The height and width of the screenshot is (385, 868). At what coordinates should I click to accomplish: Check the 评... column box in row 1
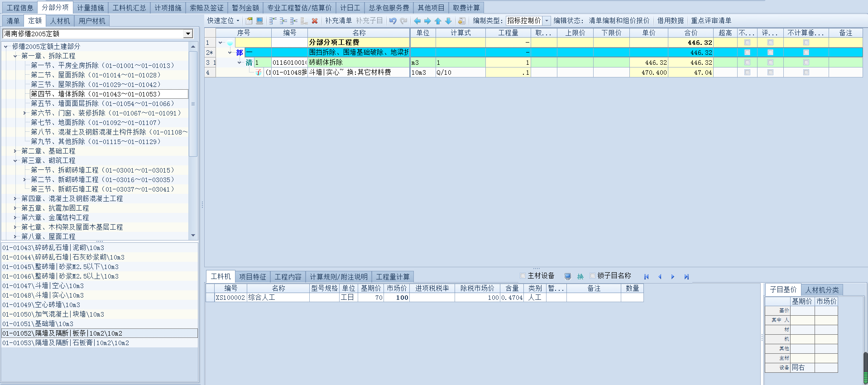[770, 43]
